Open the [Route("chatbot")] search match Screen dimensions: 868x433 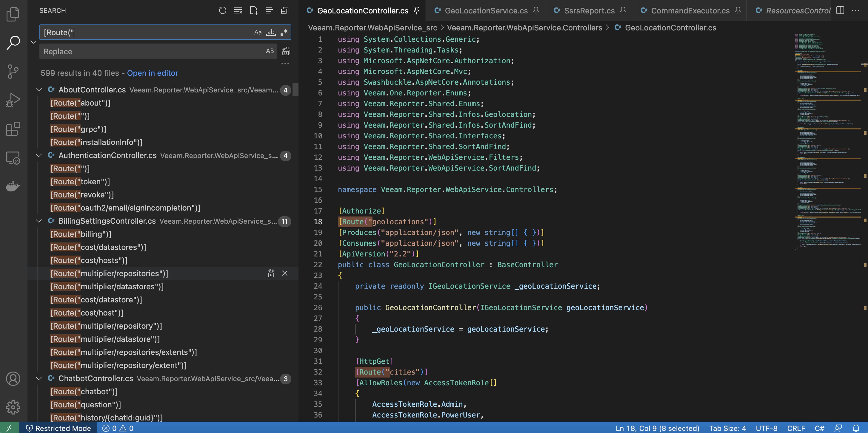click(84, 392)
